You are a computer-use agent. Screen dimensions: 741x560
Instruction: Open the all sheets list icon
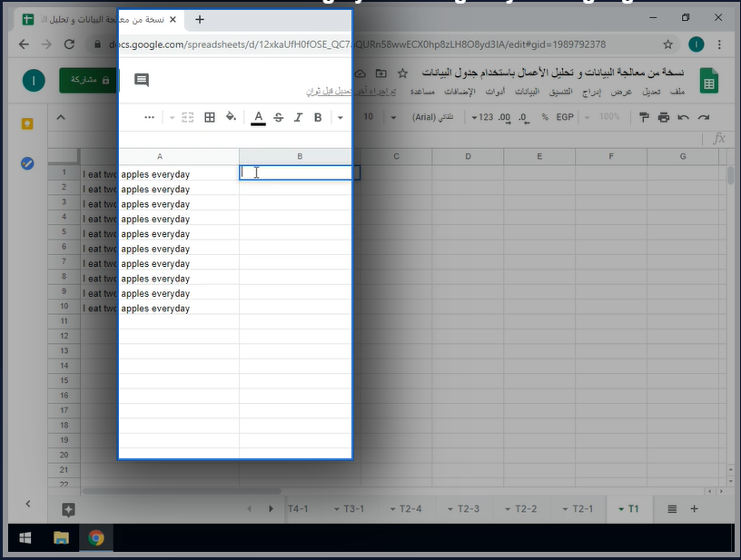click(672, 509)
